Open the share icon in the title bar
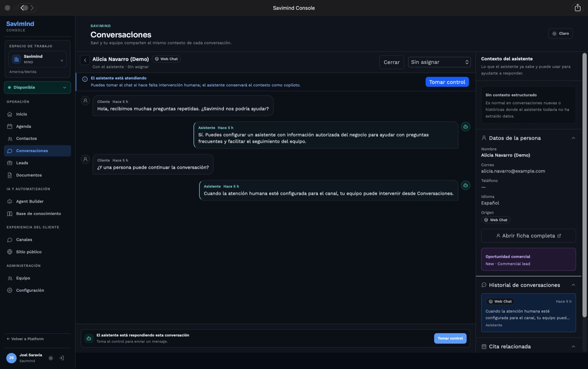 pos(577,8)
